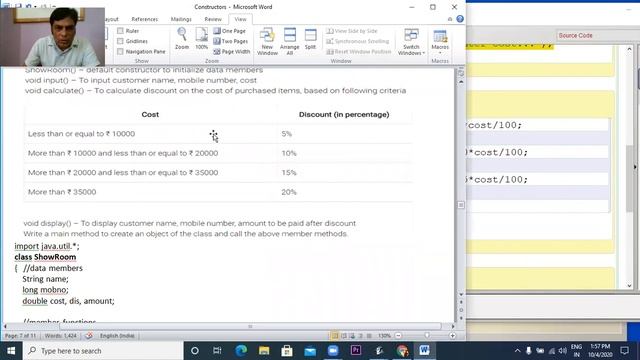Choose Two Pages view
The width and height of the screenshot is (640, 360).
[x=231, y=41]
